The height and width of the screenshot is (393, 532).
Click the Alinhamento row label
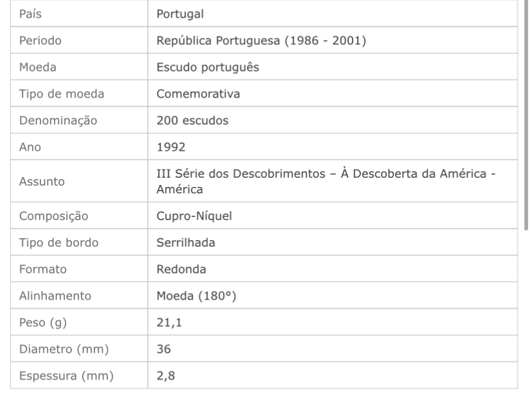pyautogui.click(x=55, y=295)
